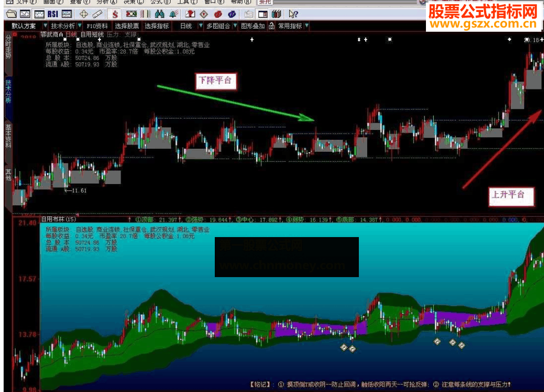The width and height of the screenshot is (544, 392).
Task: Click the 11.61 low price label
Action: (79, 190)
